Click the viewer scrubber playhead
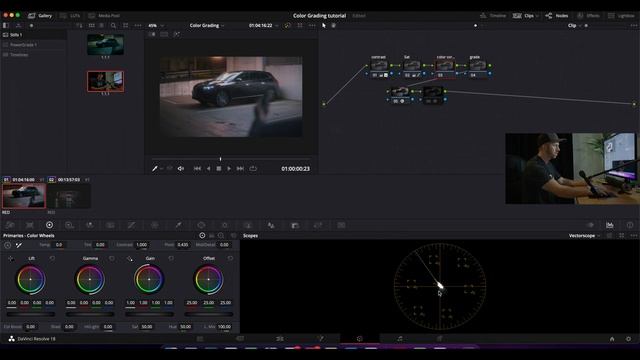The height and width of the screenshot is (360, 640). click(220, 159)
